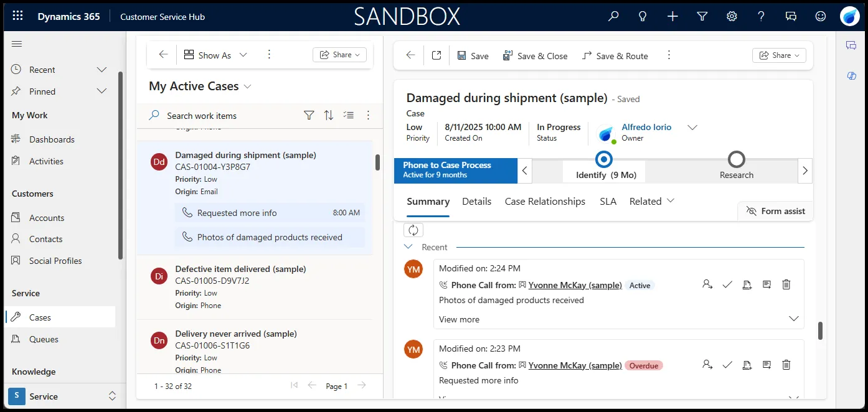This screenshot has height=412, width=868.
Task: Open the user account avatar
Action: click(x=849, y=16)
